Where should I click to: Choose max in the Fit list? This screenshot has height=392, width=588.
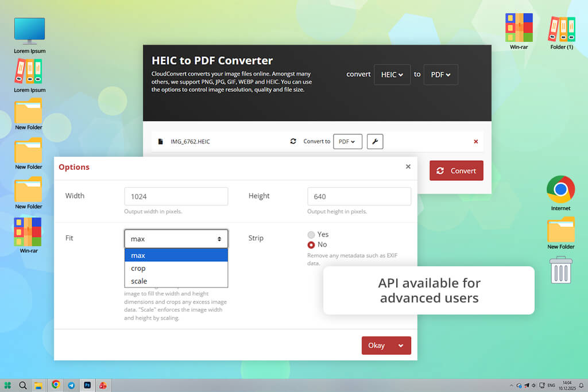[176, 255]
